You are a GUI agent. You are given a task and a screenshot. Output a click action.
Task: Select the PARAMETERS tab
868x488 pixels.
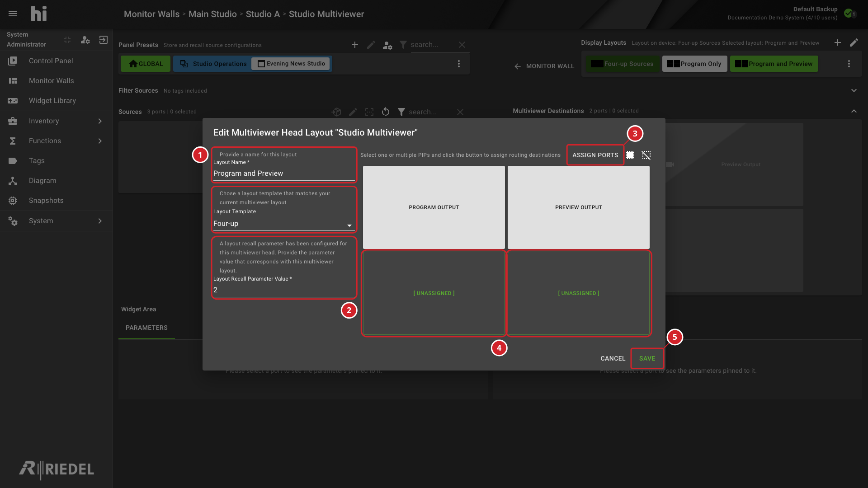point(146,328)
